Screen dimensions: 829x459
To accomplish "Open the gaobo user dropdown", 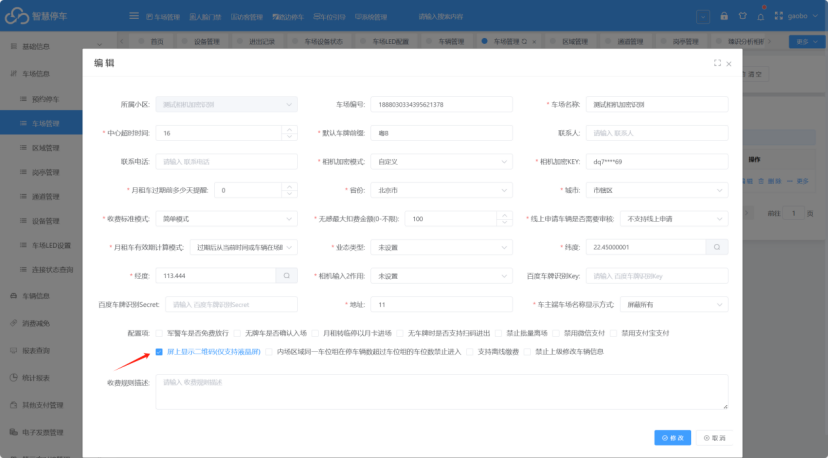I will coord(803,16).
